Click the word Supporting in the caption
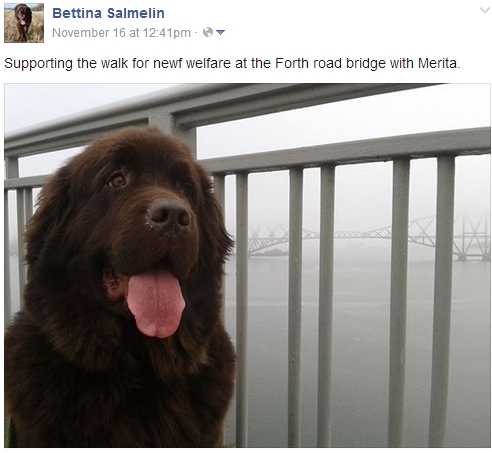The height and width of the screenshot is (453, 492). point(38,64)
